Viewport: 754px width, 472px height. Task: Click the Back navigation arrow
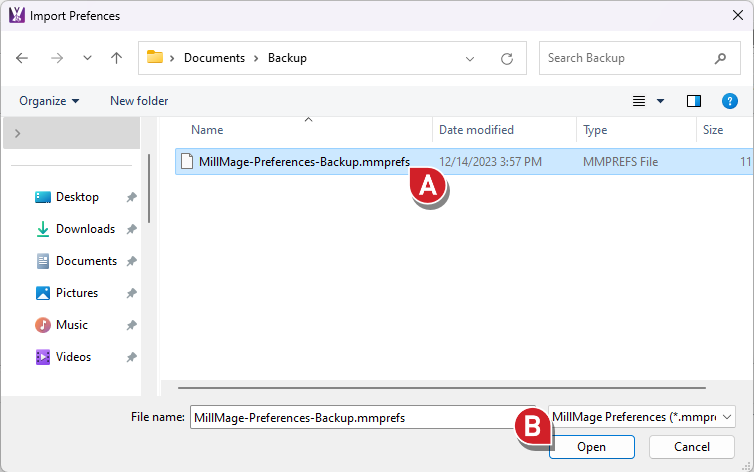tap(22, 58)
